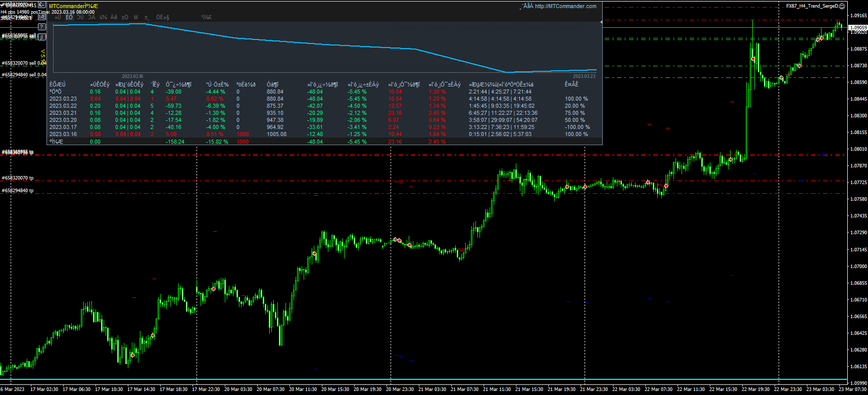Click the -59.73 profit cell
The width and height of the screenshot is (868, 395).
[173, 106]
